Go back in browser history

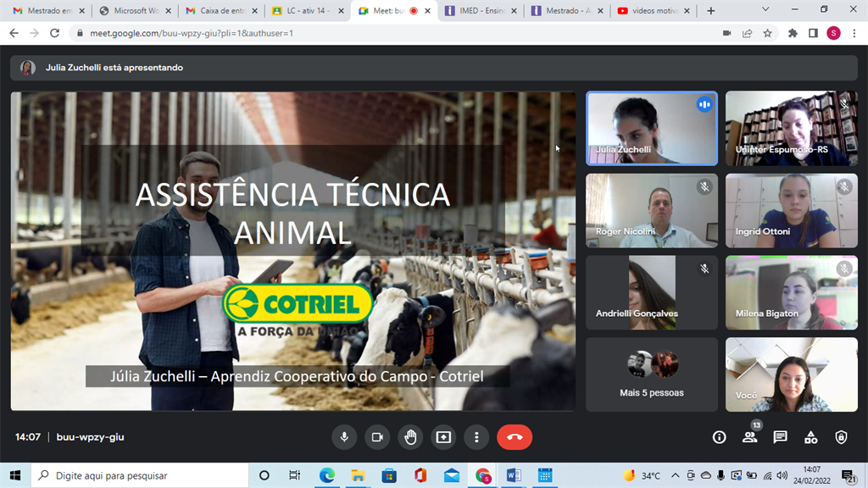(14, 33)
